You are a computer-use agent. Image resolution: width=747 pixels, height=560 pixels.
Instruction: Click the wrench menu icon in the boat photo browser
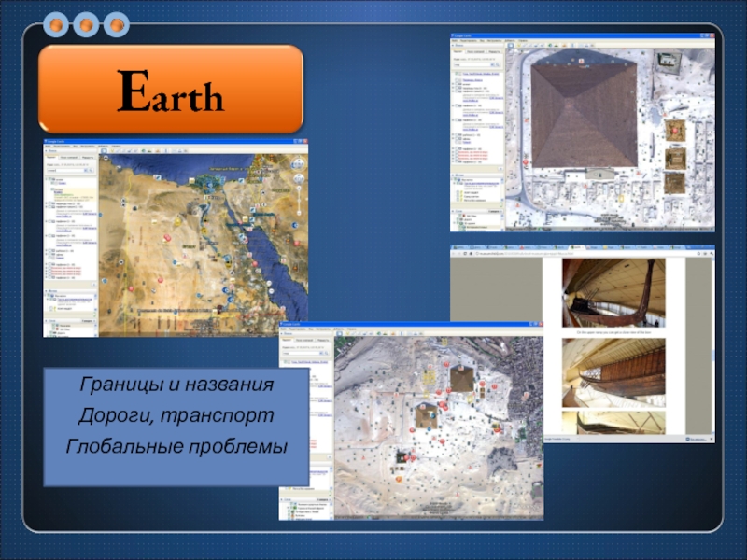pos(712,253)
